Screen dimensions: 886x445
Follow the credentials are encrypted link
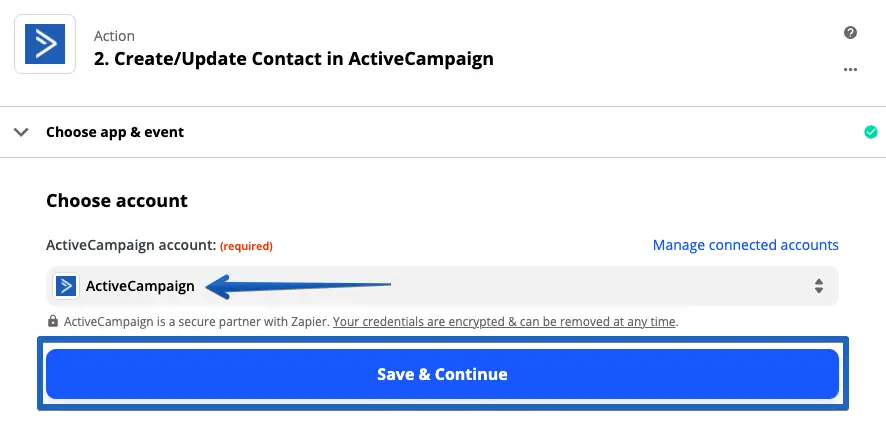[505, 322]
